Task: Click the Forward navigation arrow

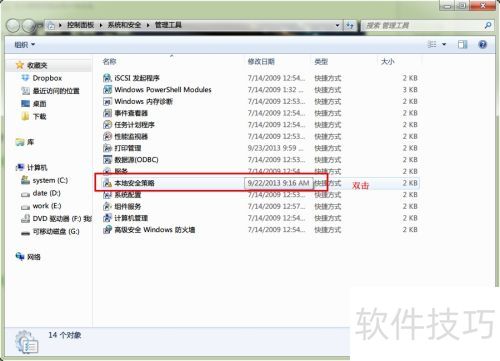Action: tap(28, 26)
